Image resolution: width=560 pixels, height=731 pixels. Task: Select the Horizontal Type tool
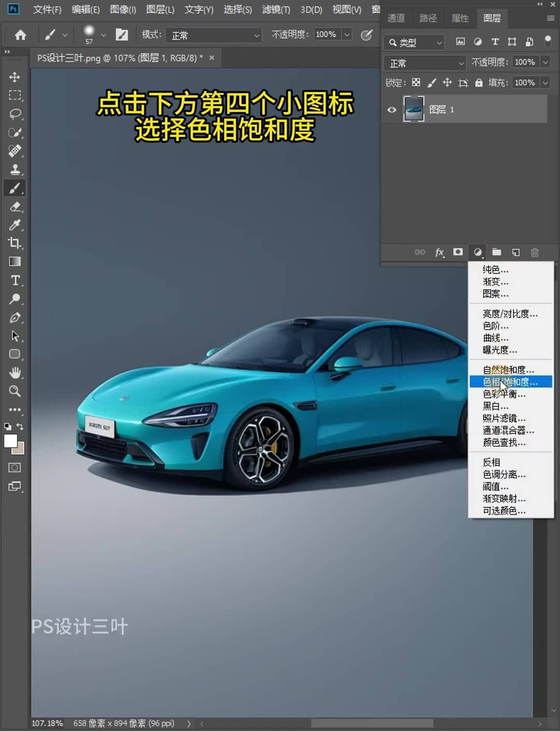click(x=14, y=280)
